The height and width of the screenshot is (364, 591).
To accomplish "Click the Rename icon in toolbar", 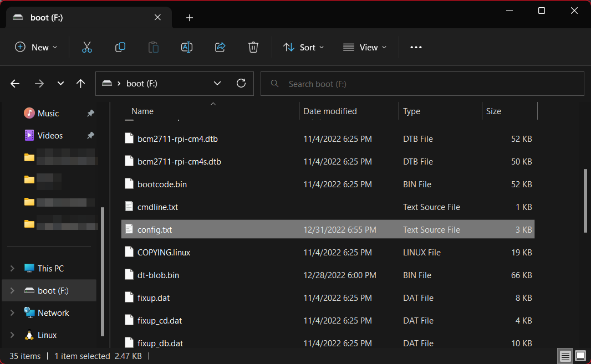I will (187, 48).
